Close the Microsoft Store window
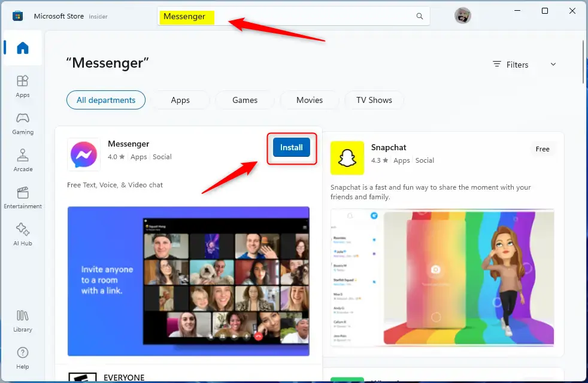This screenshot has width=588, height=383. click(572, 11)
